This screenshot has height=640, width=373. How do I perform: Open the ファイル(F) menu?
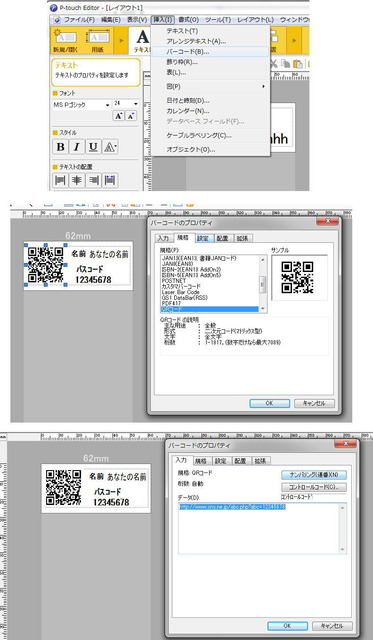79,20
